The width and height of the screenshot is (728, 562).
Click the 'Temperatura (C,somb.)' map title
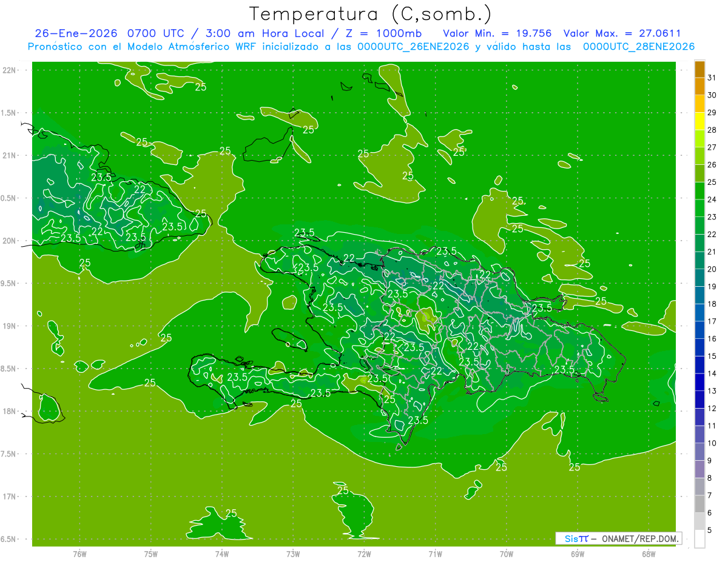(x=370, y=14)
